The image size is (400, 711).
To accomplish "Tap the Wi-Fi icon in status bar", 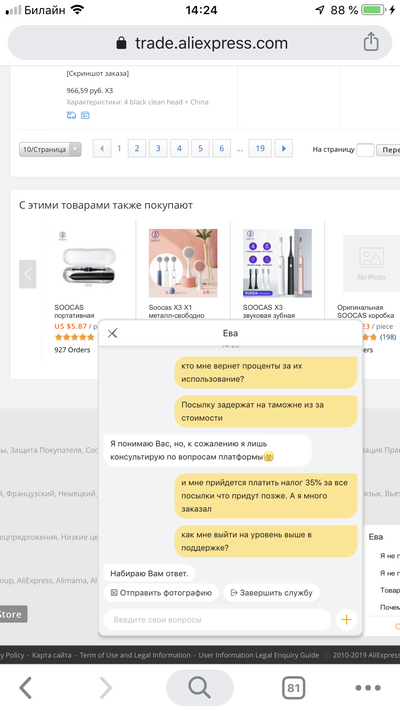I will pyautogui.click(x=78, y=10).
